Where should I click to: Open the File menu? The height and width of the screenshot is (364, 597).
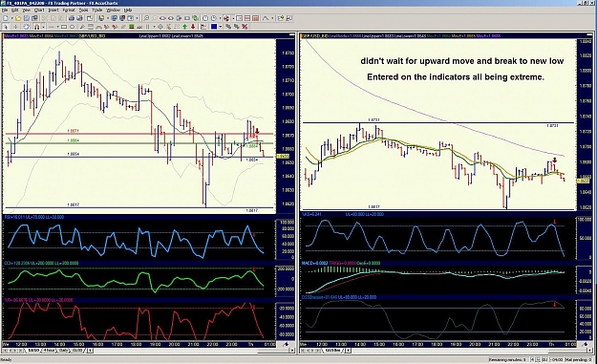click(5, 10)
